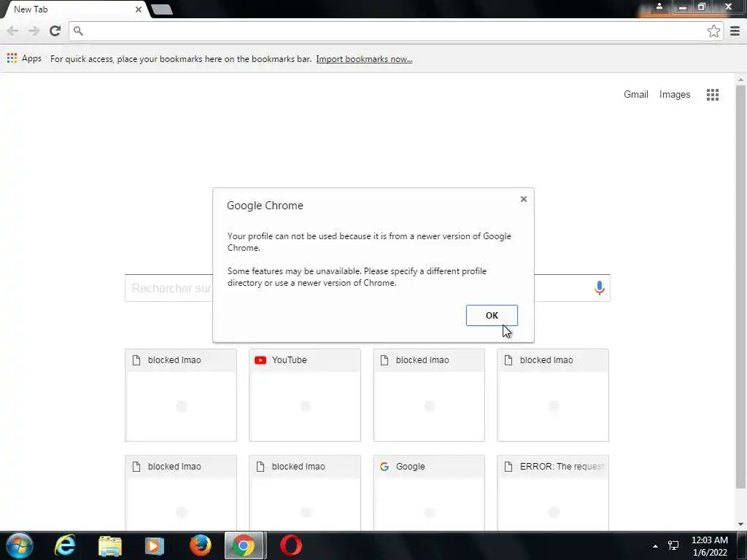Click the voice search microphone icon
This screenshot has height=560, width=747.
tap(600, 287)
